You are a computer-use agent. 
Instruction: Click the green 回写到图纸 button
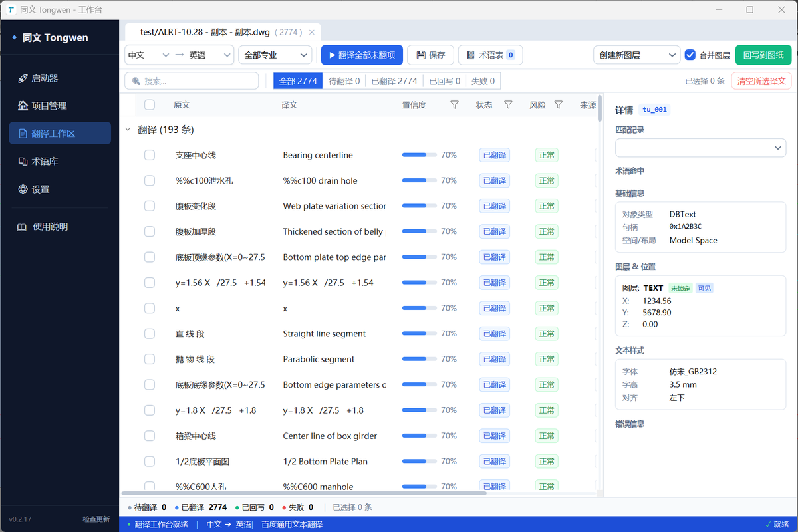coord(763,55)
